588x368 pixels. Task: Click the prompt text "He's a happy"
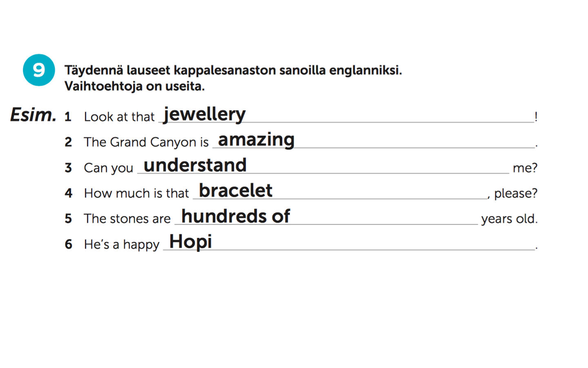122,245
